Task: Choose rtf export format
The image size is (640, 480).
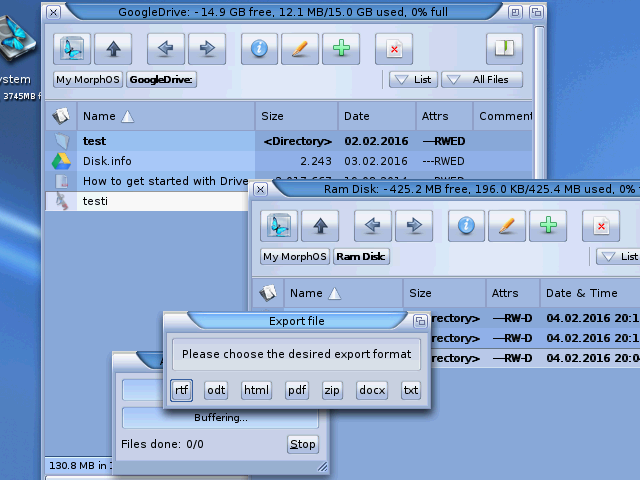Action: point(182,390)
